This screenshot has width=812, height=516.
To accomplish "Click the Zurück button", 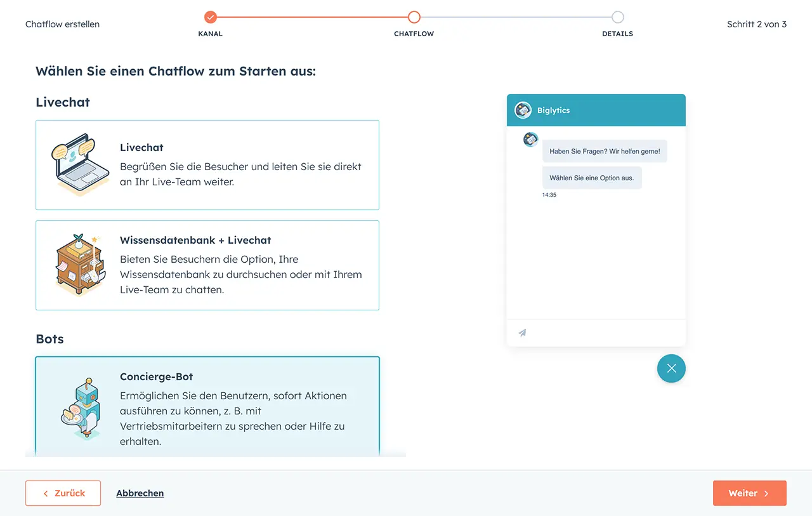I will tap(63, 493).
